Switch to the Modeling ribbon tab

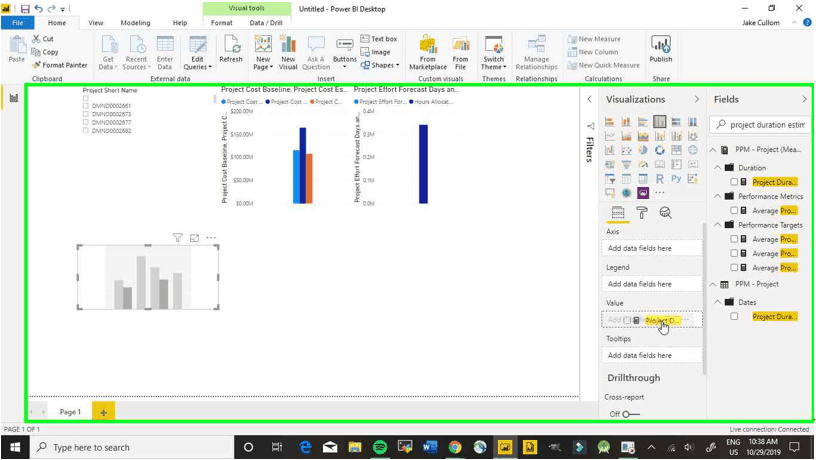click(x=135, y=23)
